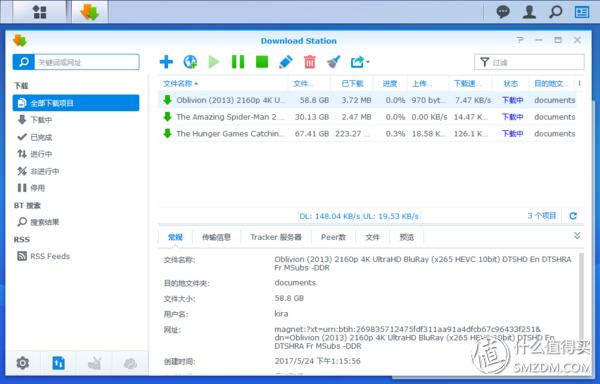Open the widgets panel icon
Screen dimensions: 600x384
(582, 12)
